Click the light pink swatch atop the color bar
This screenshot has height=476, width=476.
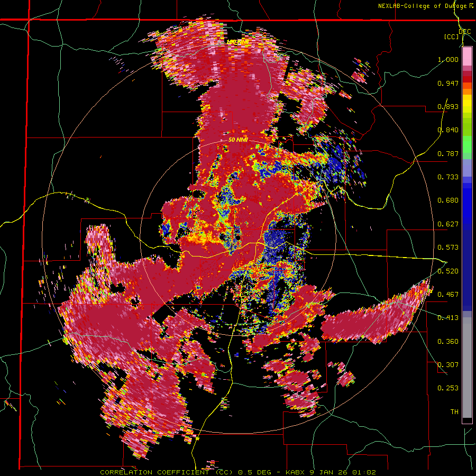tap(467, 57)
